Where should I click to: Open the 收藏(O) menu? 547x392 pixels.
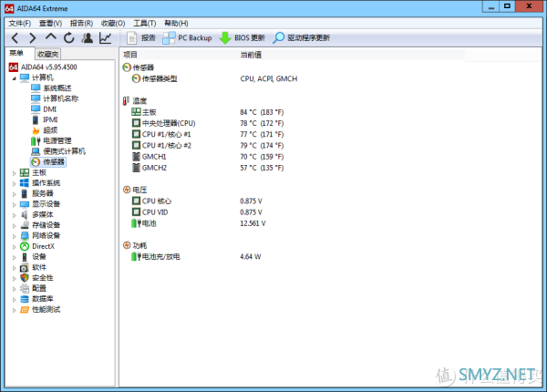[x=113, y=23]
